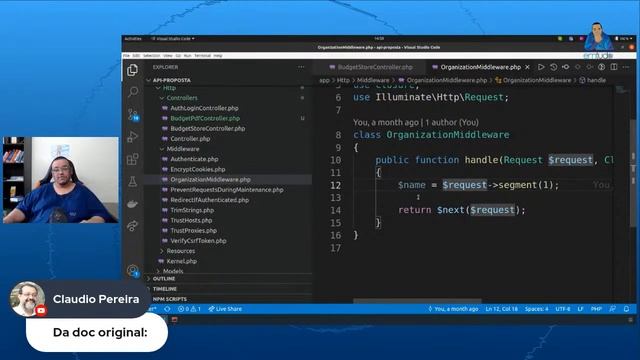Split the editor to the right
Viewport: 640px width, 360px height.
coord(614,67)
